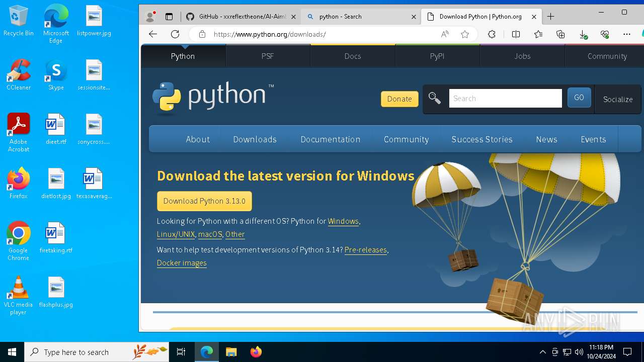Select the Docs top navigation tab
The width and height of the screenshot is (644, 362).
click(x=353, y=56)
